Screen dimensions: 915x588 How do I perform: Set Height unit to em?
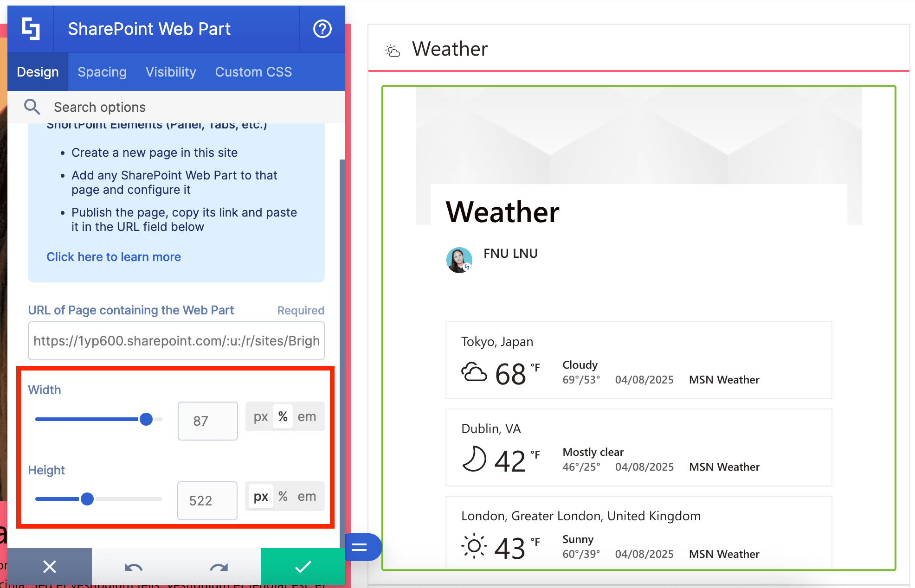pyautogui.click(x=307, y=496)
